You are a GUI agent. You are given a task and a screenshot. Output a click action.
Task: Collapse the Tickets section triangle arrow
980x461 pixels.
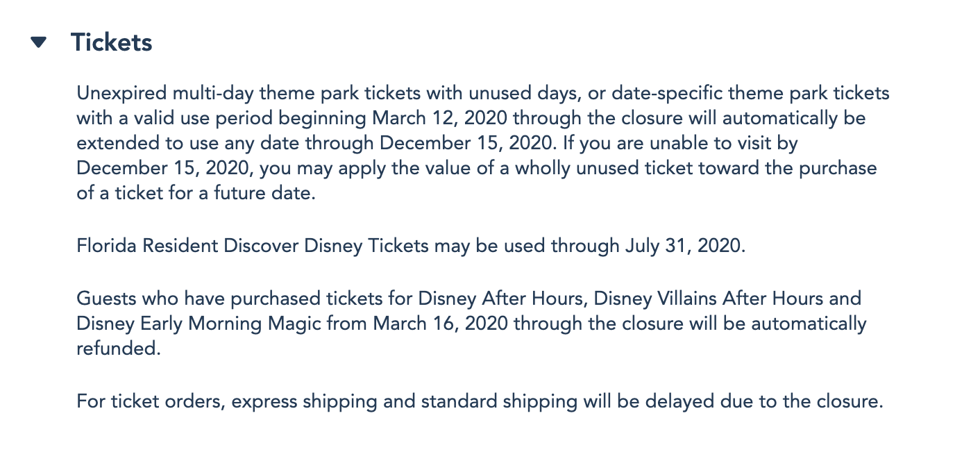click(x=39, y=42)
